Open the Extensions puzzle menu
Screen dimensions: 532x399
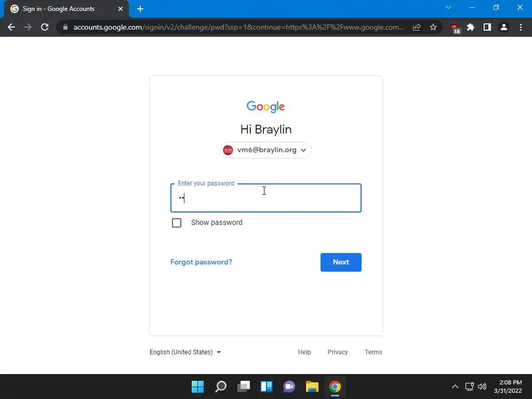(471, 27)
